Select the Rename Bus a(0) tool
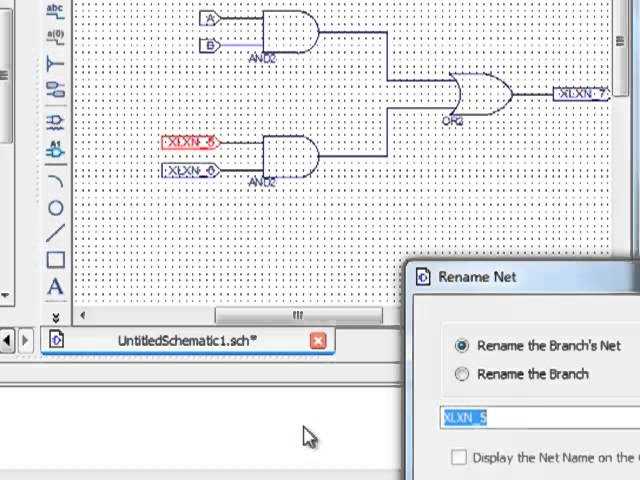The image size is (640, 480). (56, 37)
